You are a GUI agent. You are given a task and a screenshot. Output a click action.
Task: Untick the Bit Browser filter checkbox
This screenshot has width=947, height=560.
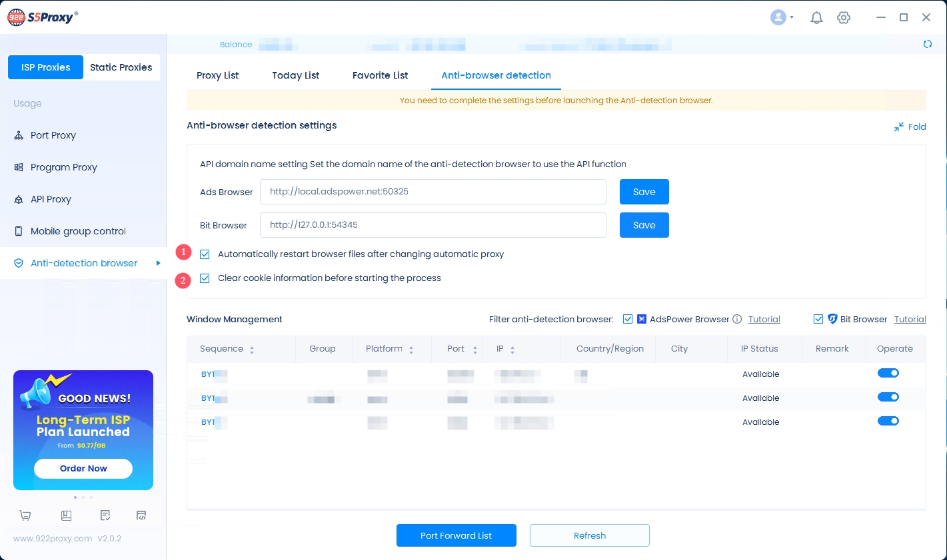(818, 319)
